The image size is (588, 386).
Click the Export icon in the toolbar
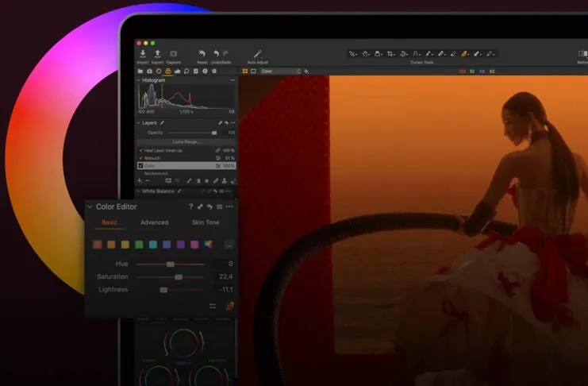(x=157, y=54)
